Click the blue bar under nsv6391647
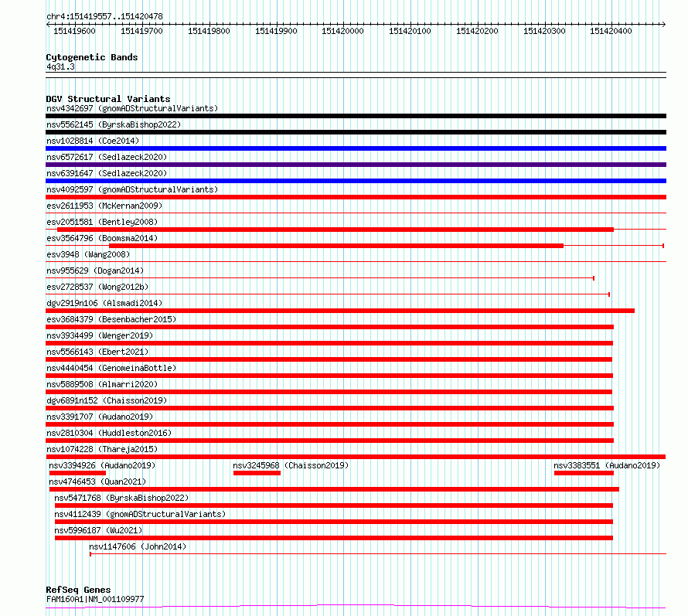Viewport: 688px width, 616px height. [356, 181]
